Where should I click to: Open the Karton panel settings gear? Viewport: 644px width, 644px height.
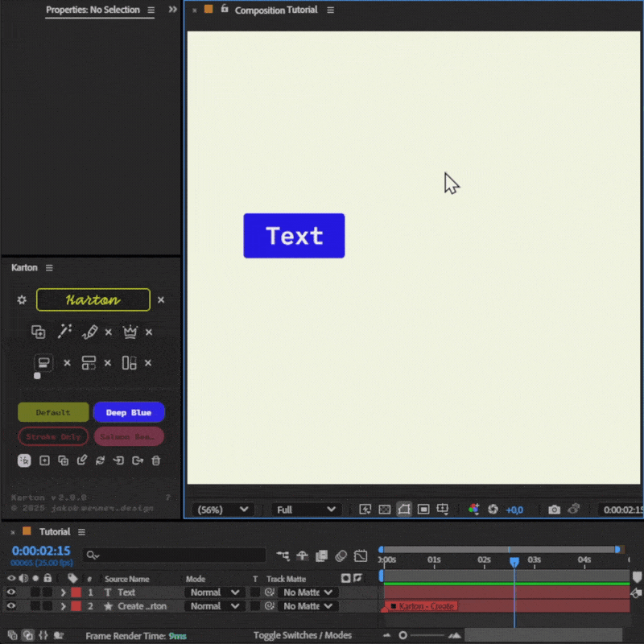pos(22,299)
